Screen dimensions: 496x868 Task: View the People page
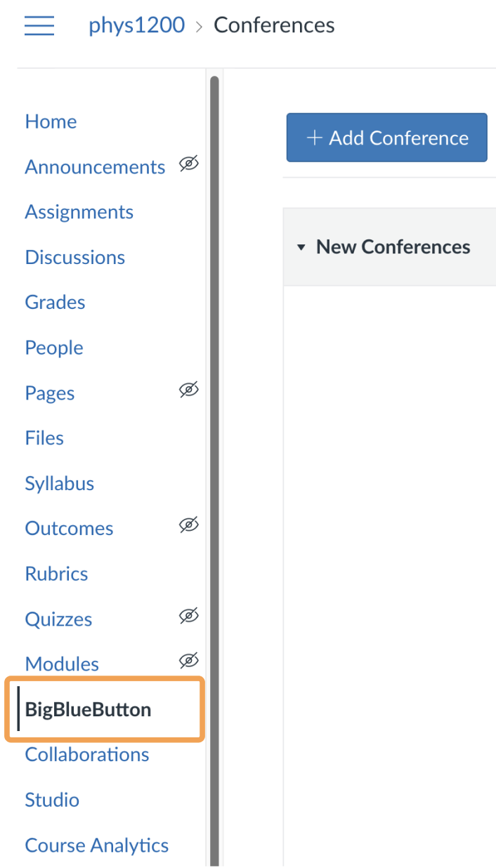click(x=53, y=347)
